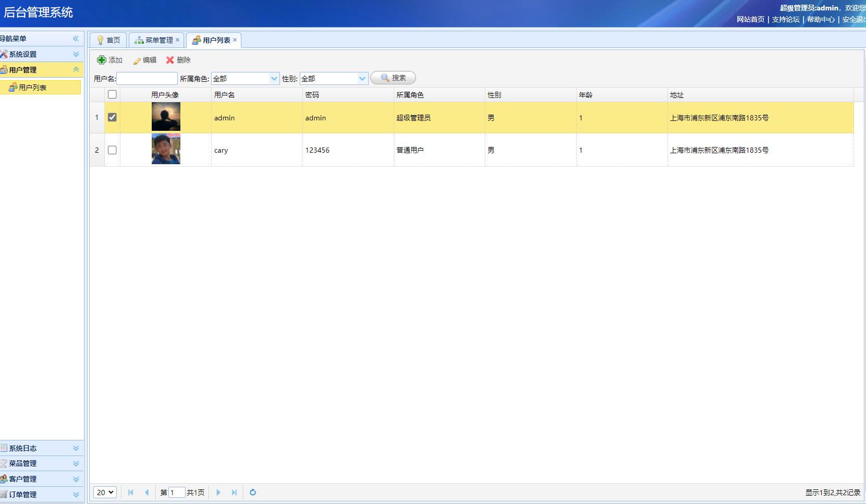Screen dimensions: 866x504
Task: Jump to the last page arrow
Action: pyautogui.click(x=234, y=492)
